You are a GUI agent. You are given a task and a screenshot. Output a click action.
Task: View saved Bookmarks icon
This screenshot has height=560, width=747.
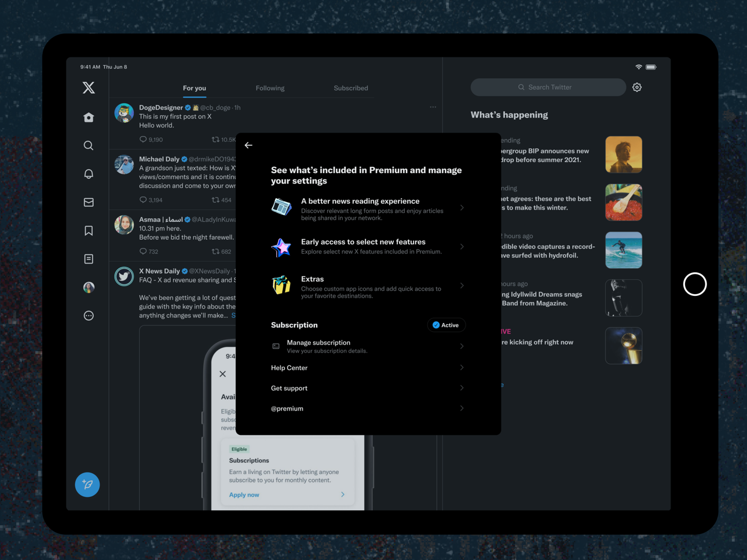click(89, 230)
